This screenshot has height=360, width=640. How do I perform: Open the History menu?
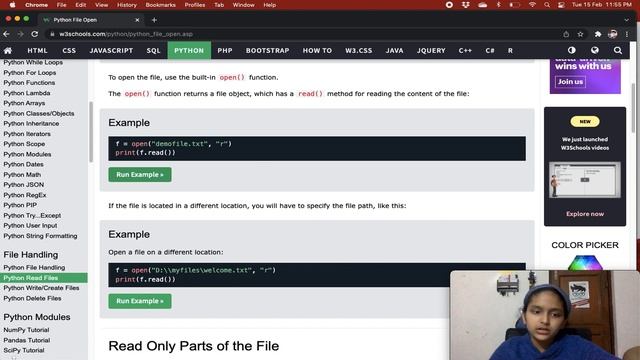tap(127, 5)
